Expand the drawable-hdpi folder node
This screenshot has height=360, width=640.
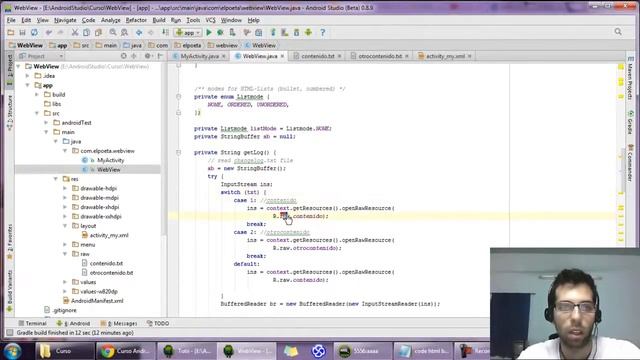point(65,188)
